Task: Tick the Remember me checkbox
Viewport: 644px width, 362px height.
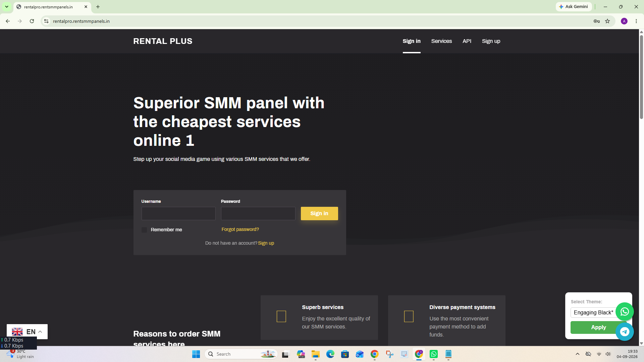Action: coord(144,230)
